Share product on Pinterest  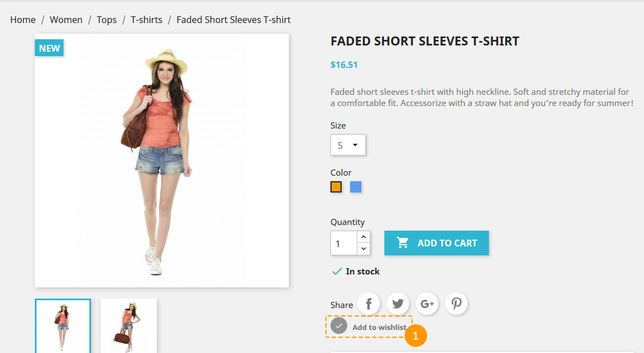click(x=456, y=304)
